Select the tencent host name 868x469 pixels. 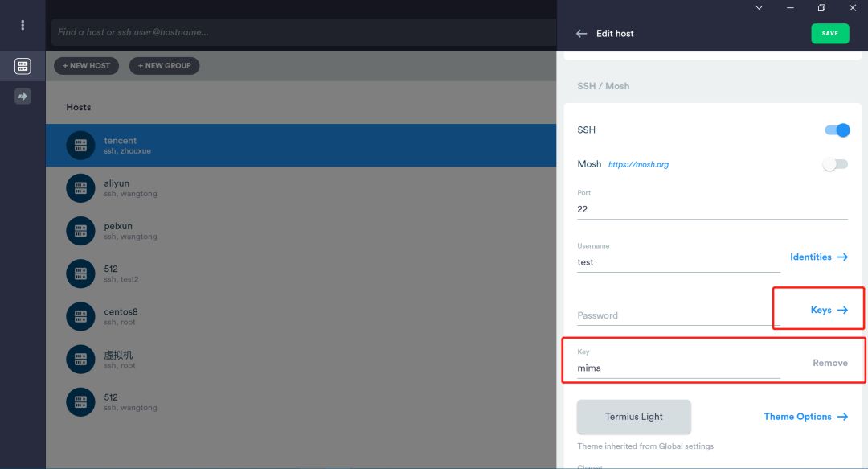[120, 140]
